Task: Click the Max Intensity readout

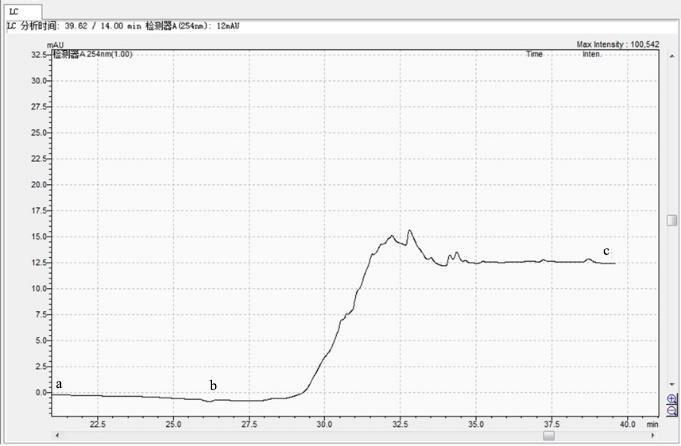Action: click(618, 45)
